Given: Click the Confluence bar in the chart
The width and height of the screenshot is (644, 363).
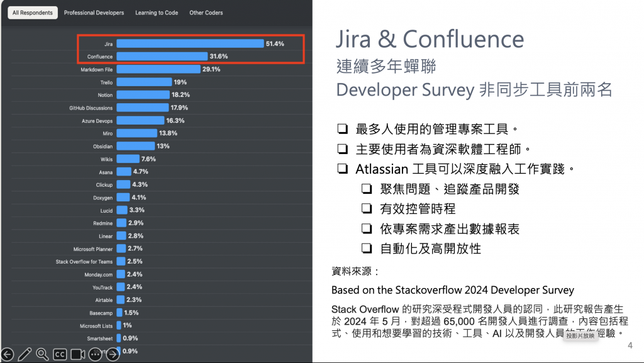Looking at the screenshot, I should tap(162, 56).
